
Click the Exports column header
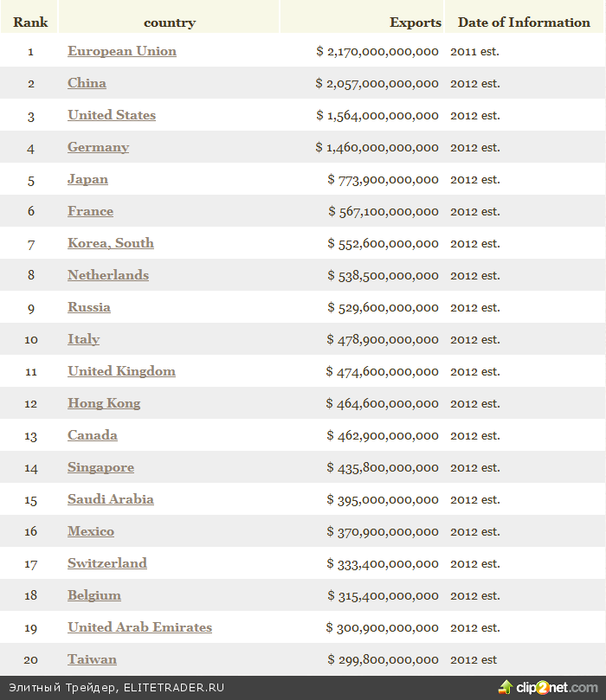click(416, 22)
